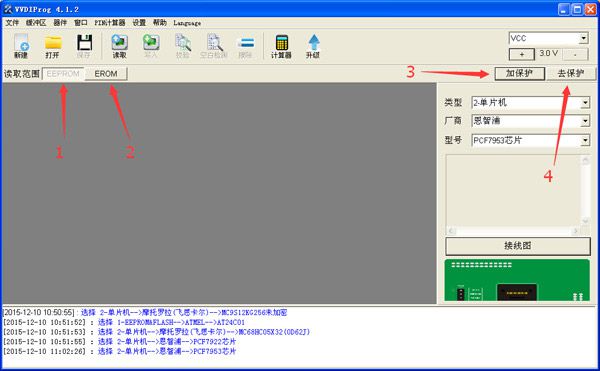
Task: Click the write (写入) chip icon
Action: [151, 46]
